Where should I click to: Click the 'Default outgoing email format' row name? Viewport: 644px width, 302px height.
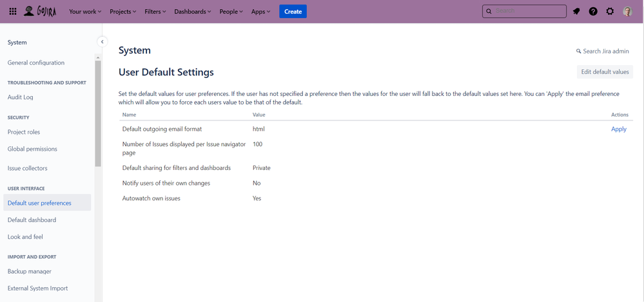162,129
